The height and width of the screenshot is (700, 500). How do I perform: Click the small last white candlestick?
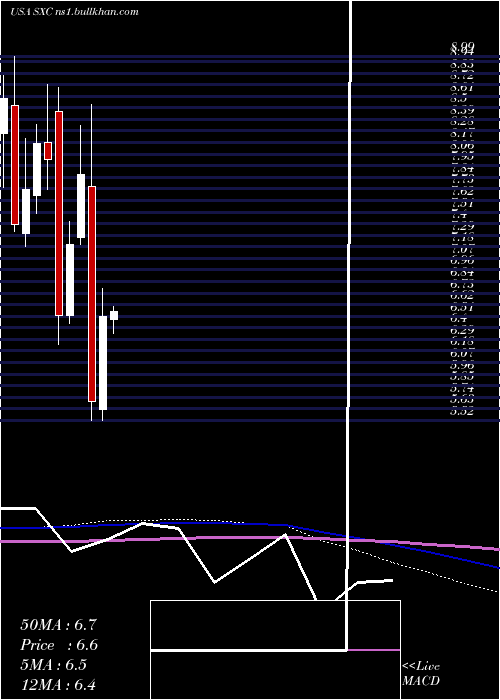tap(114, 316)
